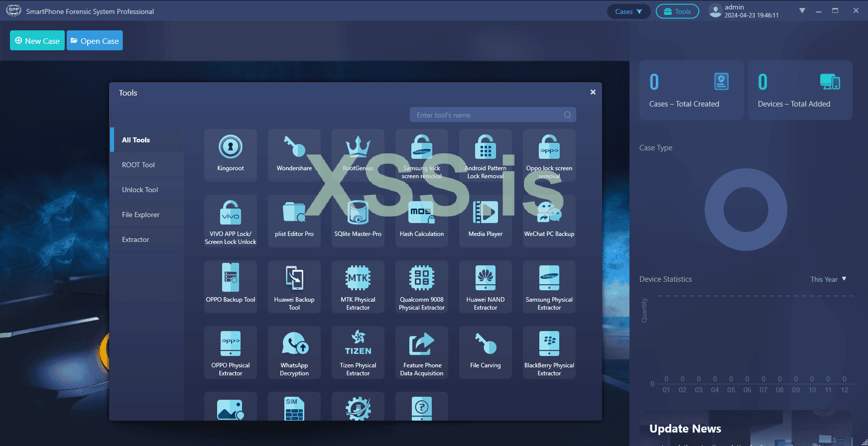Open OPPO Physical Extractor
This screenshot has height=446, width=868.
click(x=231, y=352)
